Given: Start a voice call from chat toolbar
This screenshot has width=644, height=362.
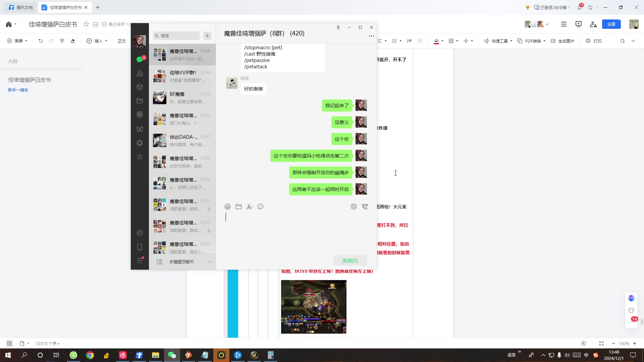Looking at the screenshot, I should [x=365, y=206].
